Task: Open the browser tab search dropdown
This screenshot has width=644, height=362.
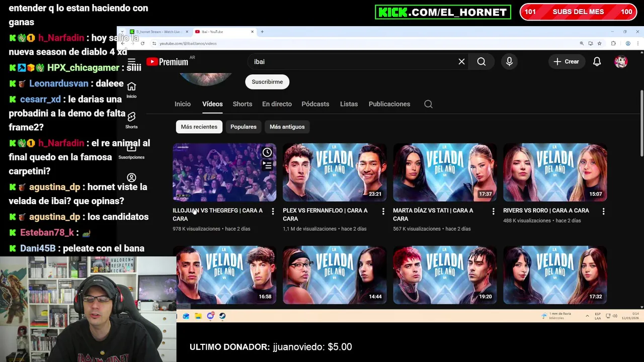Action: [x=123, y=32]
